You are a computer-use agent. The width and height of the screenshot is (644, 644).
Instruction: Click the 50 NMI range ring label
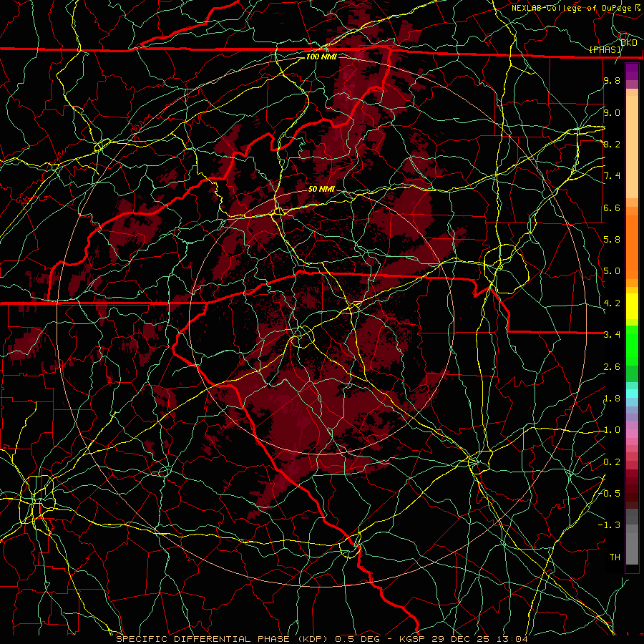point(321,189)
